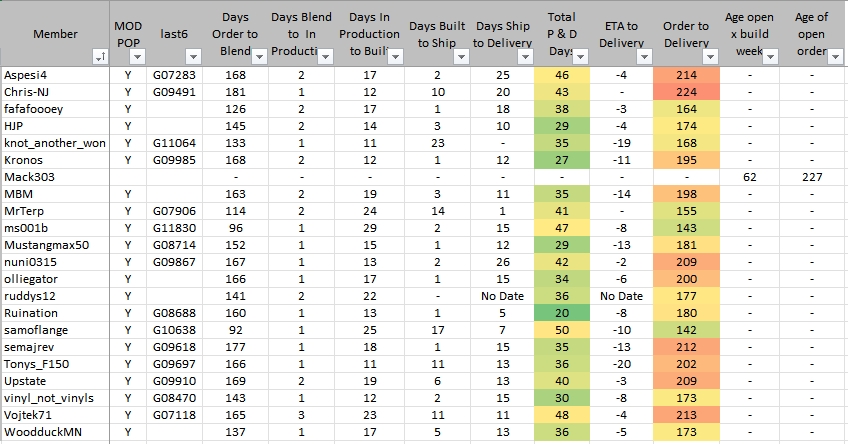Viewport: 848px width, 444px height.
Task: Click the Age of open order filter arrow
Action: [x=838, y=59]
